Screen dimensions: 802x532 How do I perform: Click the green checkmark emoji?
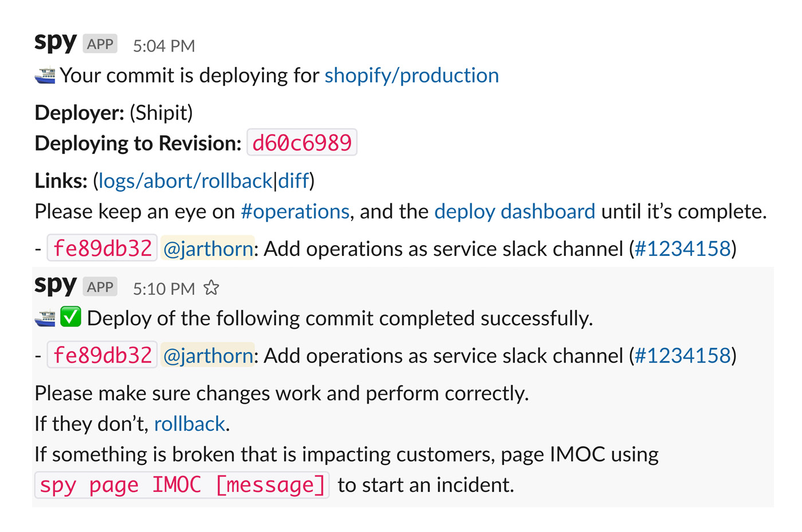pyautogui.click(x=71, y=318)
